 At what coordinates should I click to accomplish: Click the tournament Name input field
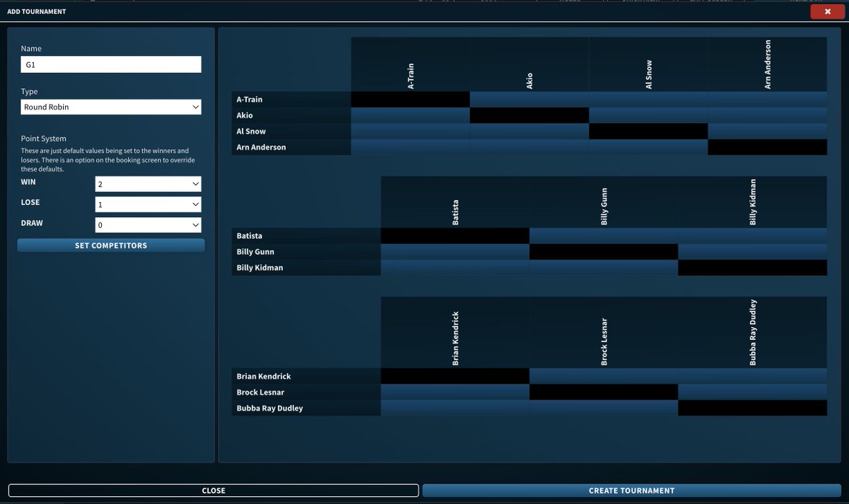click(x=111, y=64)
